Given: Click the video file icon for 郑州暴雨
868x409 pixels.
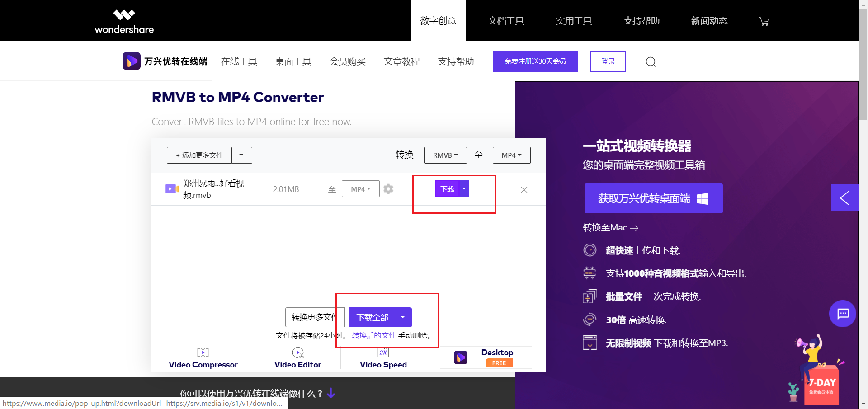Looking at the screenshot, I should pyautogui.click(x=172, y=189).
